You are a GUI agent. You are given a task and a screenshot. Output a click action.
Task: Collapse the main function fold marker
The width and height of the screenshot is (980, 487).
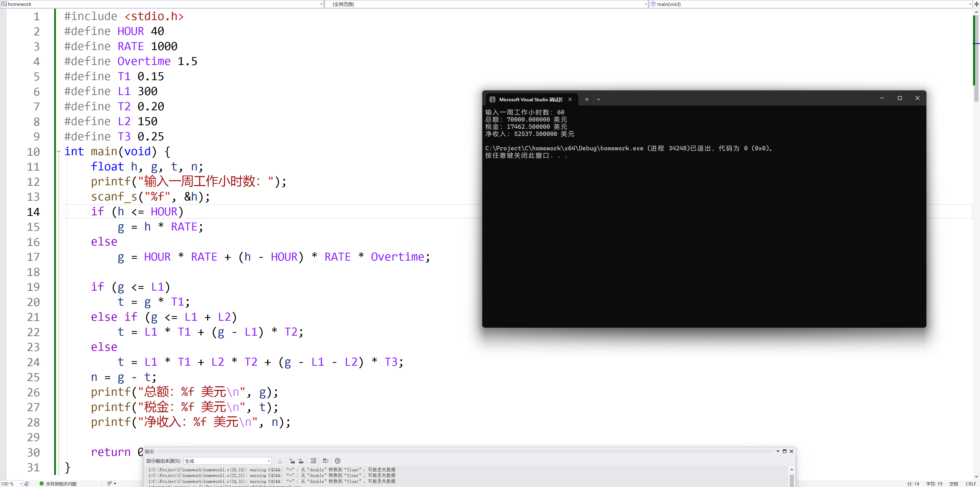pos(59,152)
